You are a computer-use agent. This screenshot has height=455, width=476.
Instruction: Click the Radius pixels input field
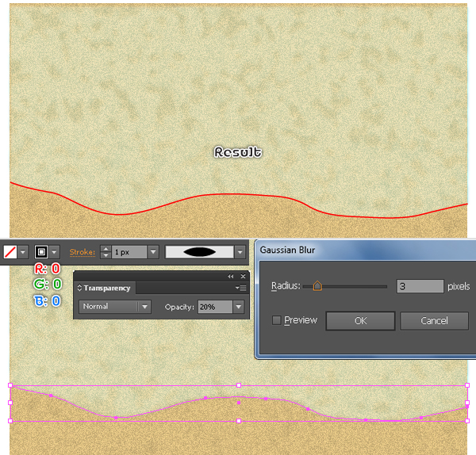pyautogui.click(x=420, y=286)
